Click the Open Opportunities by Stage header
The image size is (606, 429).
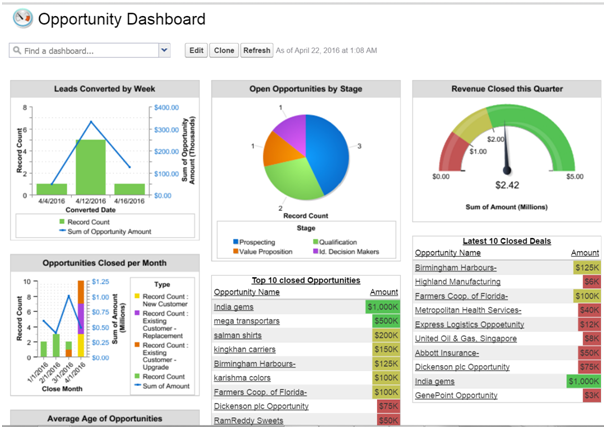(x=306, y=89)
